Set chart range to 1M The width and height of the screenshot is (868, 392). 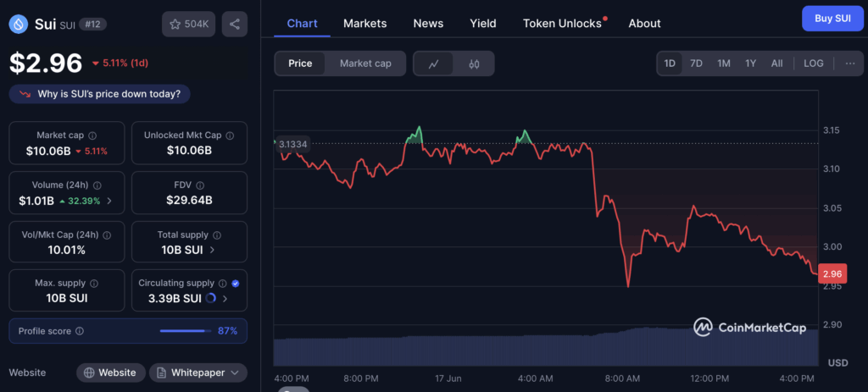(724, 63)
